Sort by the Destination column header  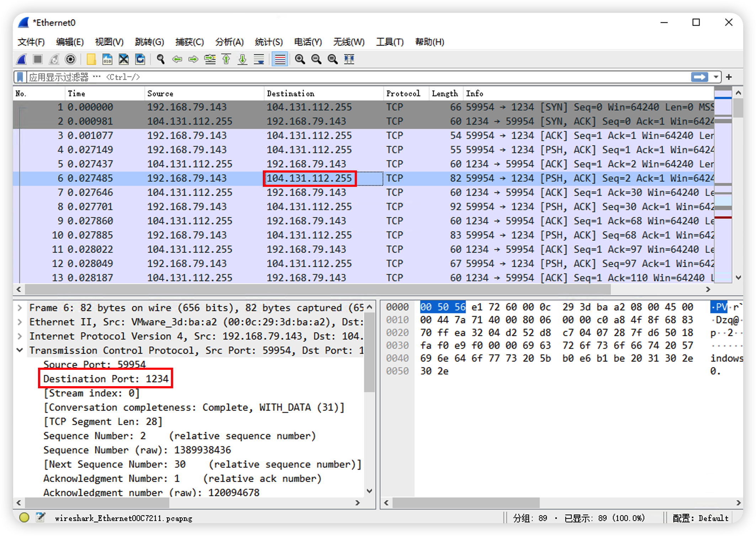click(x=324, y=94)
